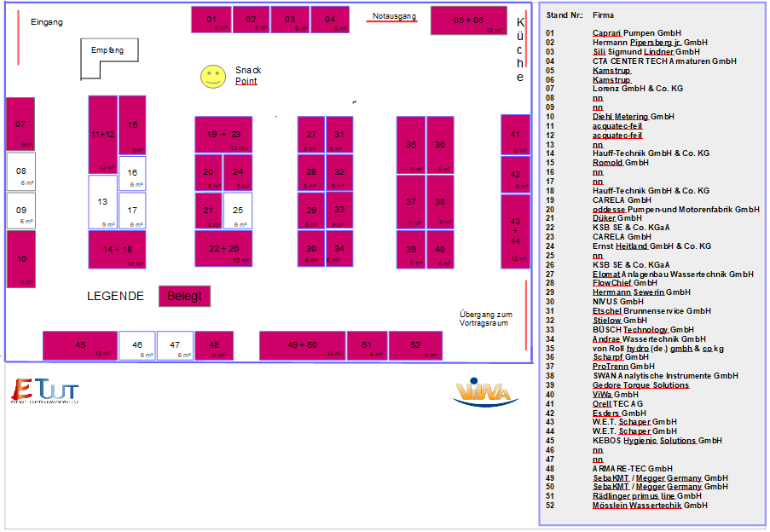Click 'ARMARE-TEC GmbH' list entry
This screenshot has width=770, height=532.
(x=633, y=469)
